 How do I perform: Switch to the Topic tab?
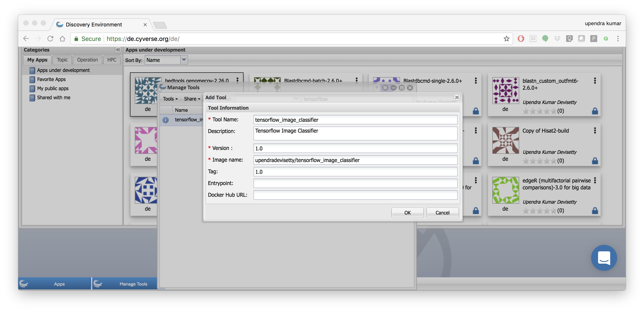pyautogui.click(x=62, y=59)
